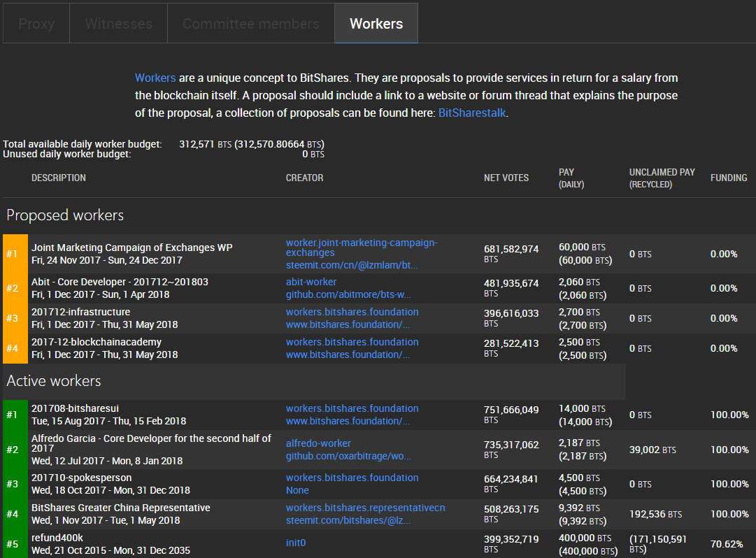The image size is (756, 558).
Task: Click the NET VOTES column header
Action: click(x=506, y=178)
